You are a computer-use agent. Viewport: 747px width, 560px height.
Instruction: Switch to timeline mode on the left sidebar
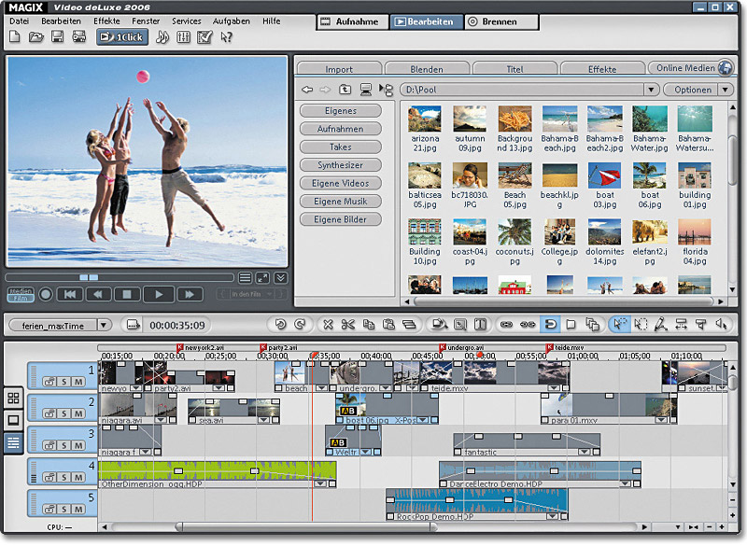pyautogui.click(x=13, y=442)
